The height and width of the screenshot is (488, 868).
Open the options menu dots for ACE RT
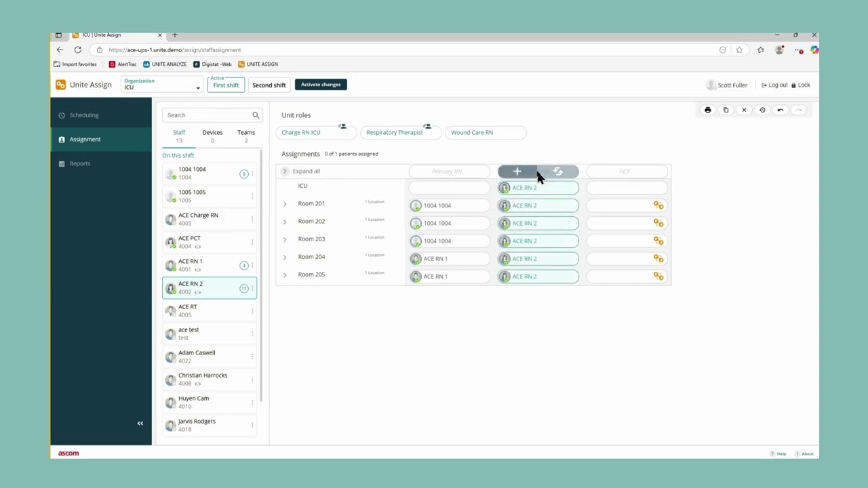[252, 310]
